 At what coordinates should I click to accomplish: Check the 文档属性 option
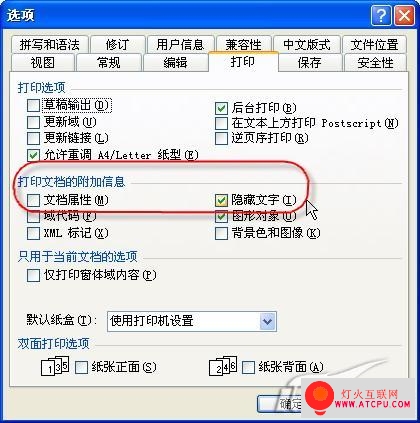tap(33, 201)
